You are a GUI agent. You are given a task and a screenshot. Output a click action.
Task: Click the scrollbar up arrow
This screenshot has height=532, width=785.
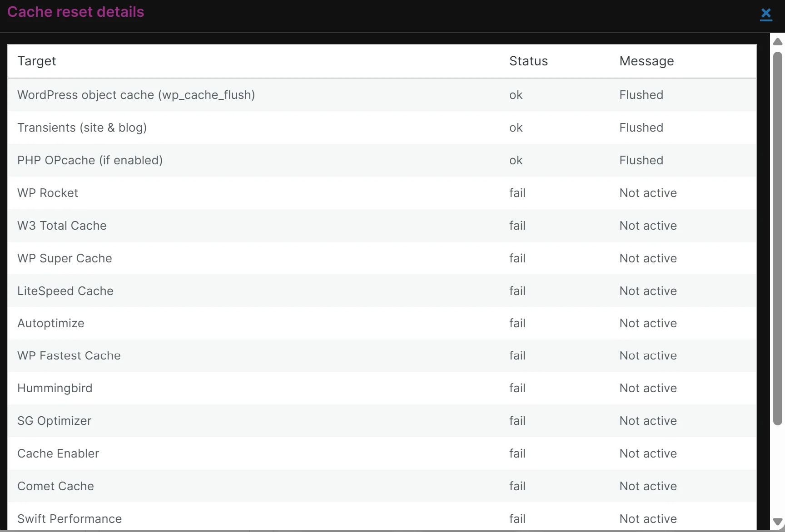[777, 42]
